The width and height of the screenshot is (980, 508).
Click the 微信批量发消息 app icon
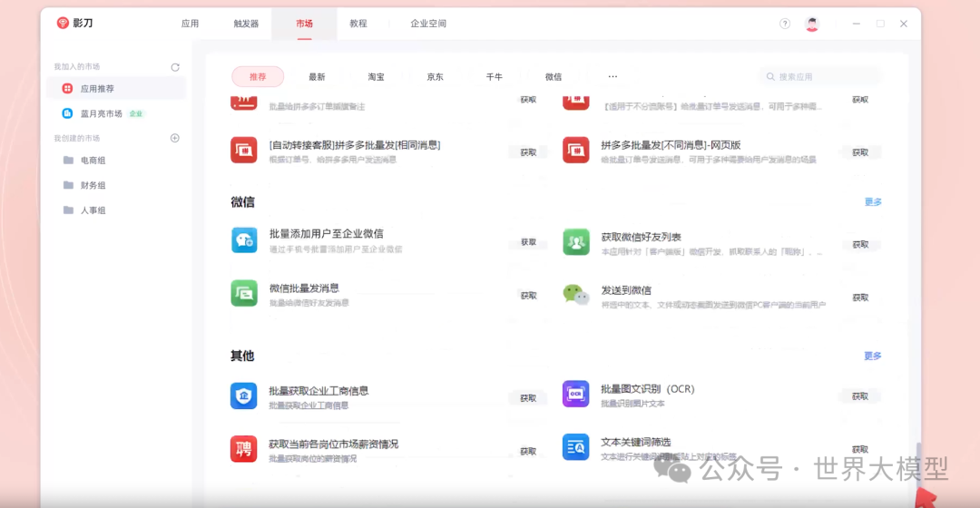244,293
